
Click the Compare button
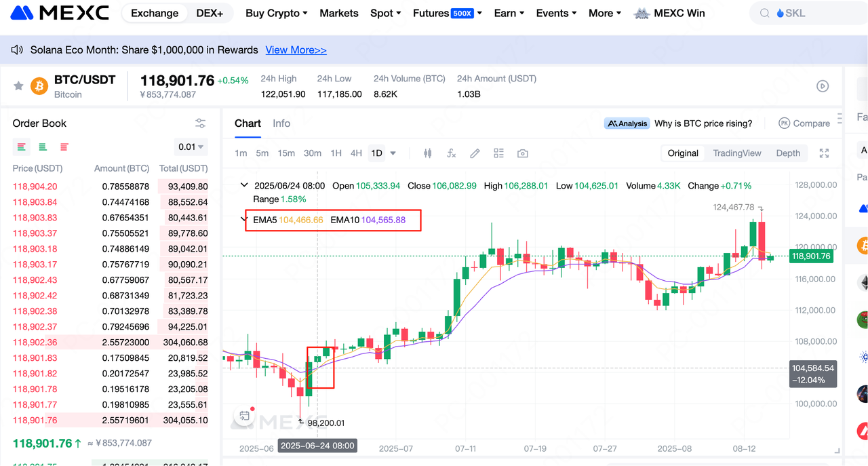coord(804,123)
